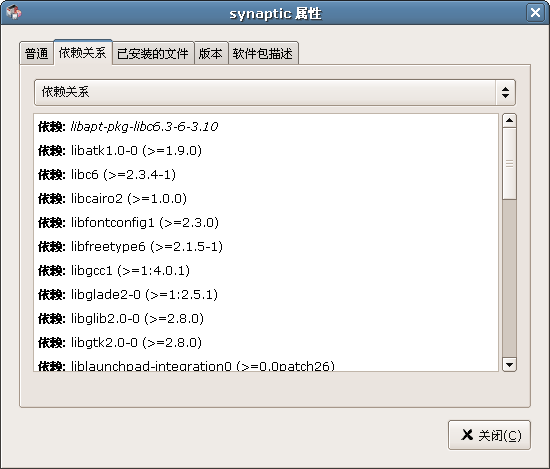Click the libgtk2.0-0 (>=2.8.0) entry
The width and height of the screenshot is (550, 469).
pos(120,342)
